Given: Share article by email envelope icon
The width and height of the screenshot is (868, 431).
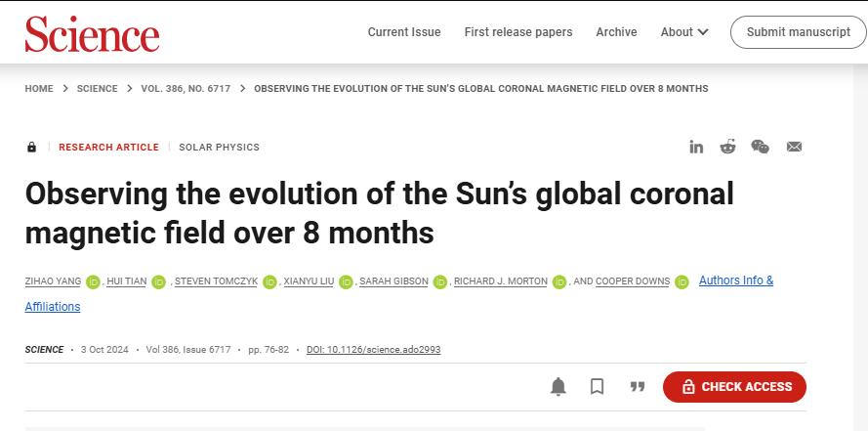Looking at the screenshot, I should click(794, 147).
